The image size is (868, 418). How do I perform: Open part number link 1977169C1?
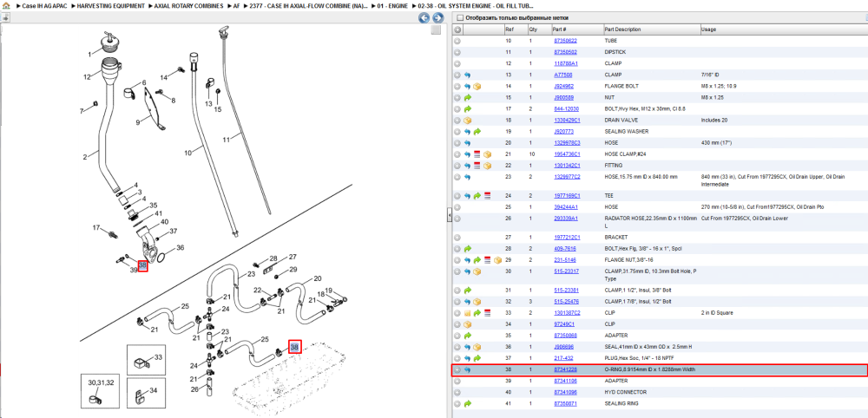pyautogui.click(x=567, y=196)
